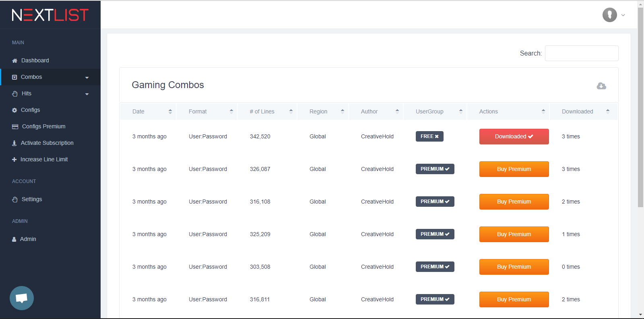Screen dimensions: 644x319
Task: Click the NextList logo
Action: tap(50, 15)
